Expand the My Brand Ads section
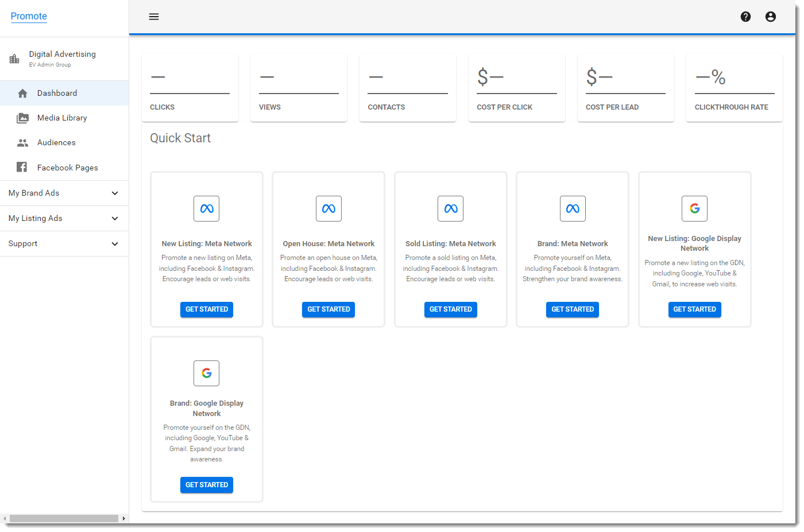 pyautogui.click(x=64, y=193)
